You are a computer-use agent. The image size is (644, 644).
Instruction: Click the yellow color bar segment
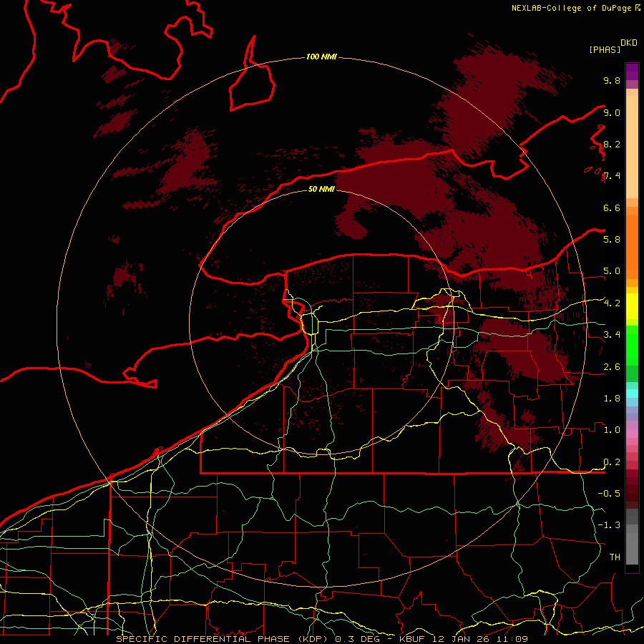pos(632,306)
